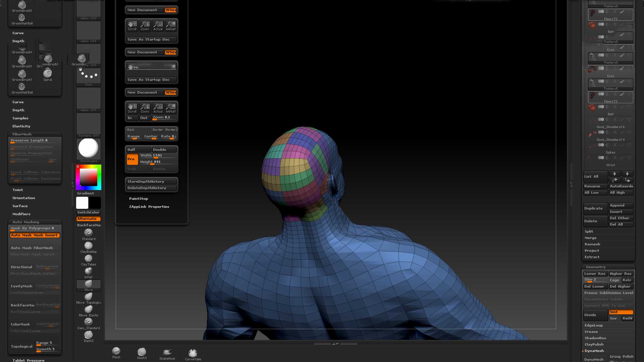Open the Dots stroke type selector

click(89, 77)
